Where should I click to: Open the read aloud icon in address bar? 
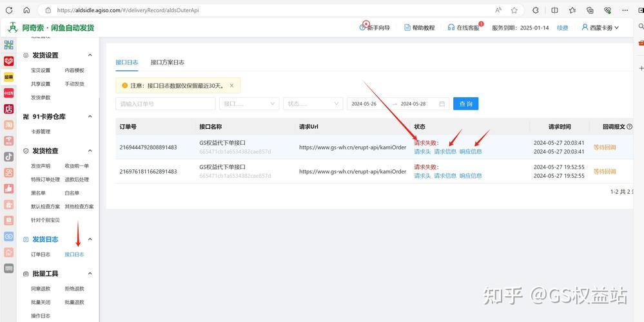[x=498, y=10]
